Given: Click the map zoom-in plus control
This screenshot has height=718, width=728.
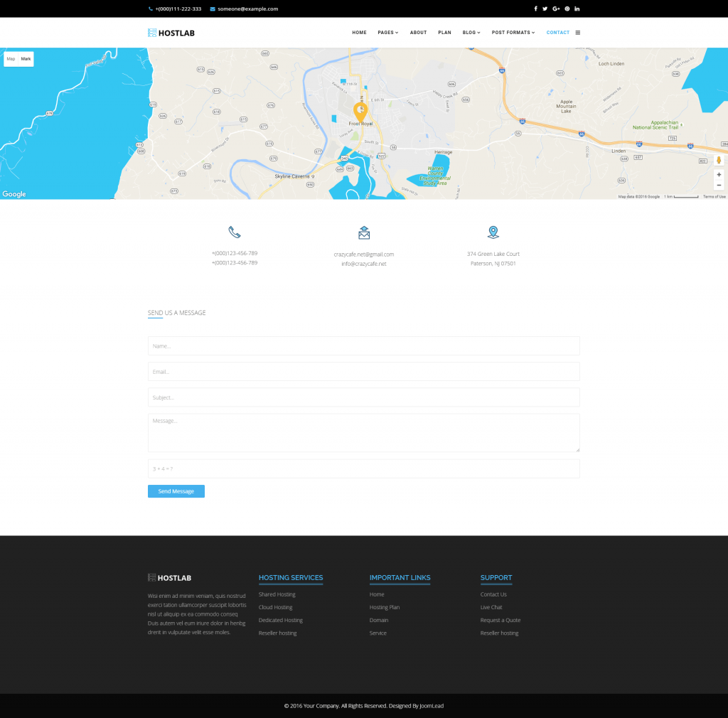Looking at the screenshot, I should click(719, 174).
